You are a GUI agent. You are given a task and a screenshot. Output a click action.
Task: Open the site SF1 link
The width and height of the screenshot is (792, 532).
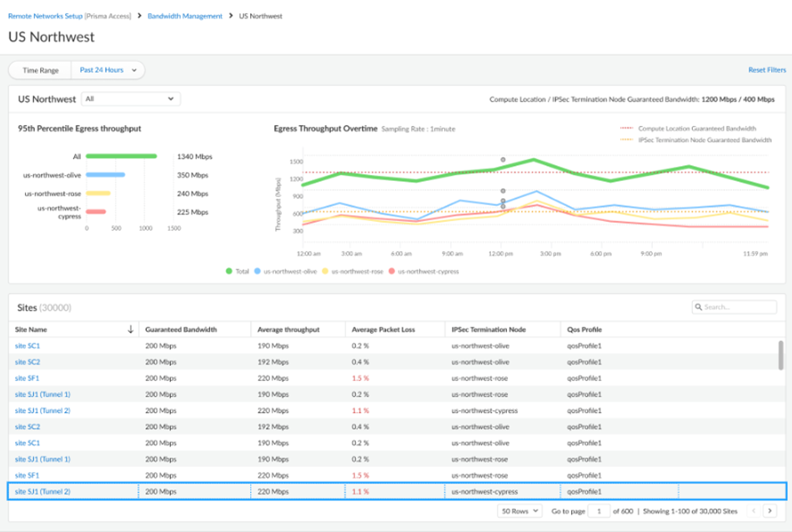[x=28, y=378]
